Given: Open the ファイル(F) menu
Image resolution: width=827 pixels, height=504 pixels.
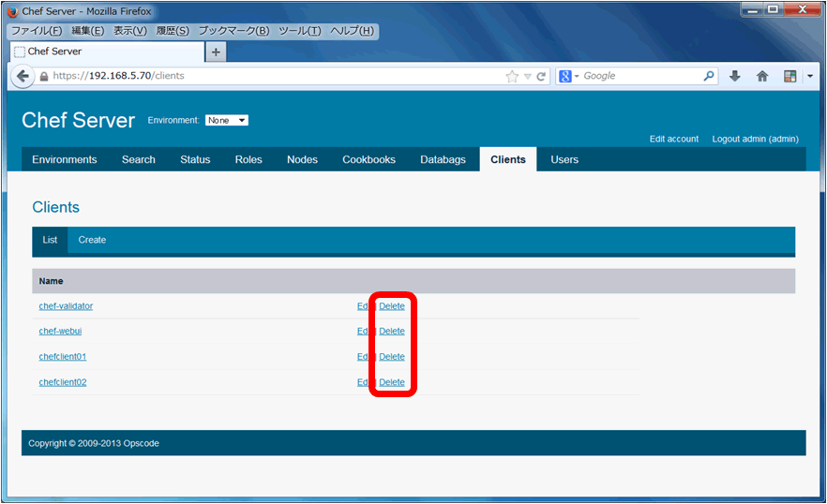Looking at the screenshot, I should 37,31.
